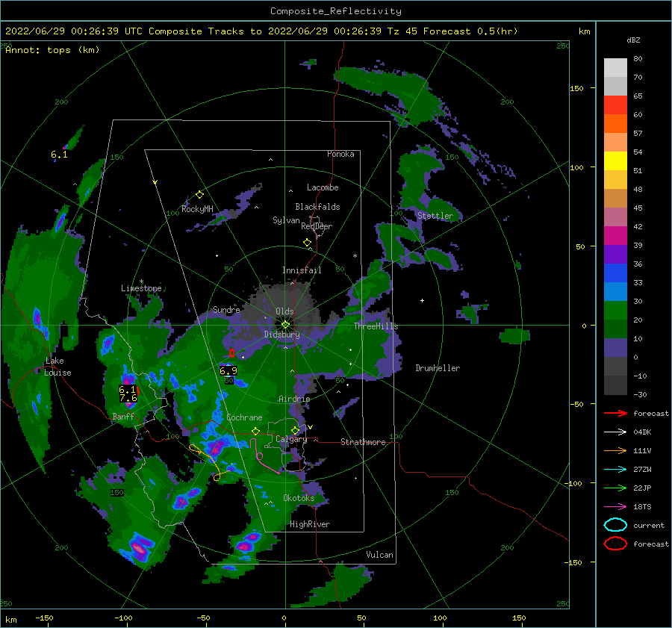Click the 6.1 annotation in upper-left storm
Screen dimensions: 672x628
59,155
